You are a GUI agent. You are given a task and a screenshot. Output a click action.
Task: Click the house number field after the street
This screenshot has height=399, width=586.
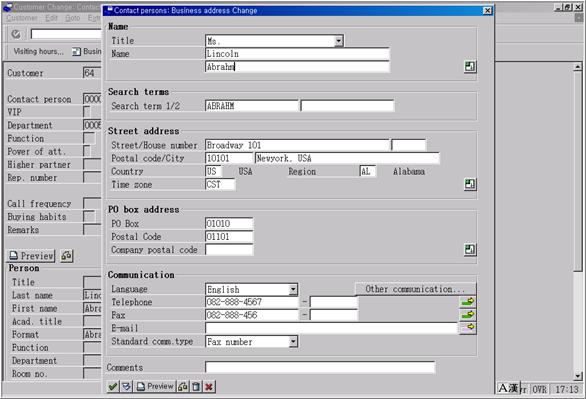[x=408, y=145]
